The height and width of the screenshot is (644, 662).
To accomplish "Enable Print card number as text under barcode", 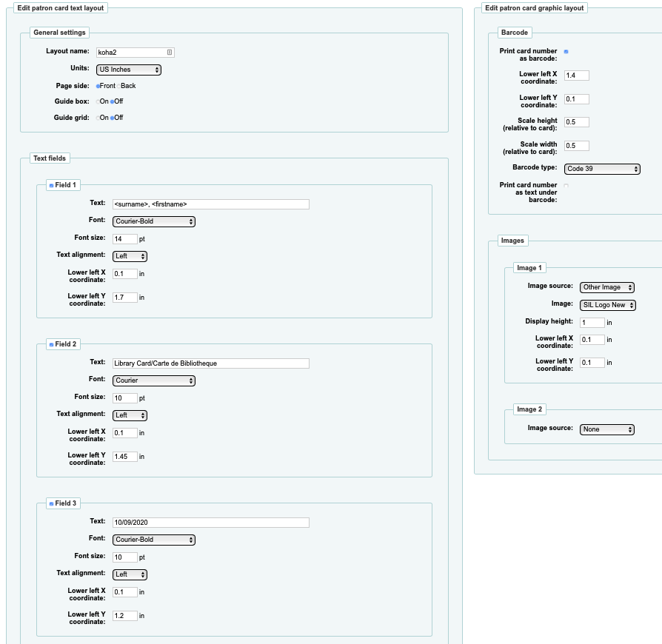I will pos(566,186).
